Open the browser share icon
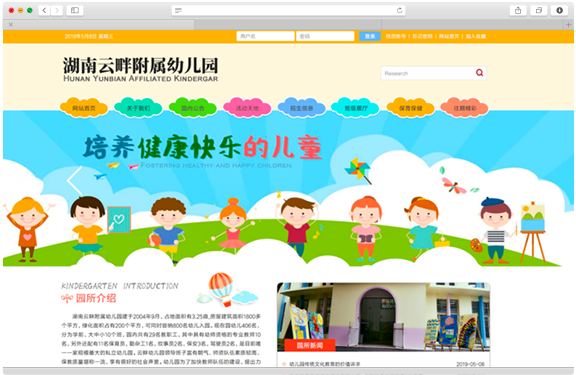Screen dimensions: 576x375 (x=518, y=10)
